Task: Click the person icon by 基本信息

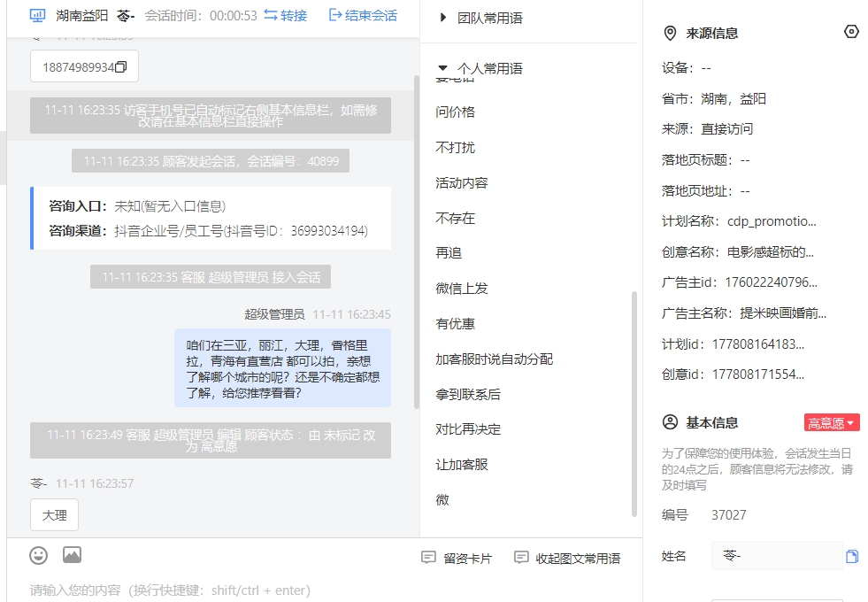Action: 670,422
